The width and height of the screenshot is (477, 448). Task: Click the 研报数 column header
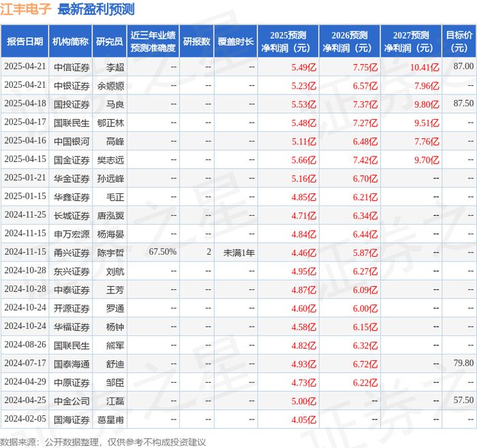[196, 42]
